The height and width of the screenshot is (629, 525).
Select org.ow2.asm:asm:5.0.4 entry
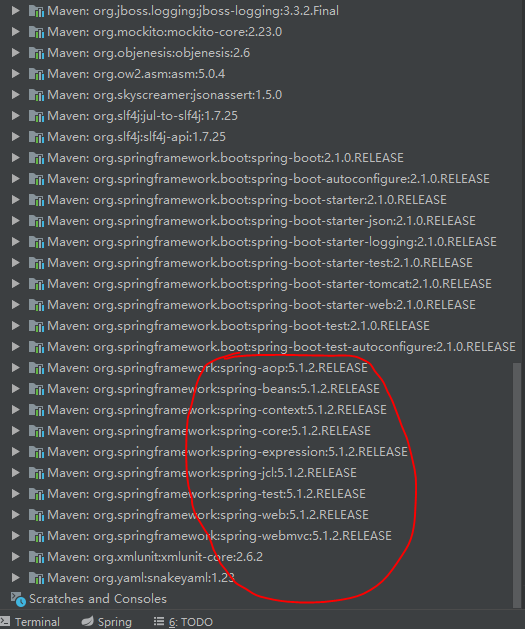(x=136, y=74)
